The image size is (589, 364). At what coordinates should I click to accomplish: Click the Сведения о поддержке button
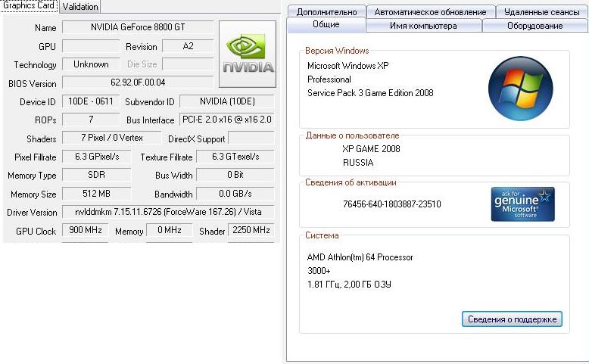[512, 319]
